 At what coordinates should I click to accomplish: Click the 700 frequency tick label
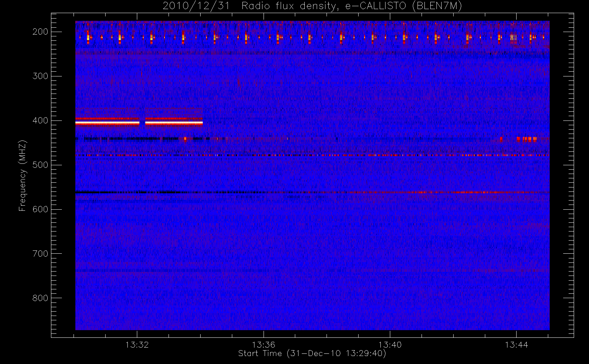pos(40,254)
